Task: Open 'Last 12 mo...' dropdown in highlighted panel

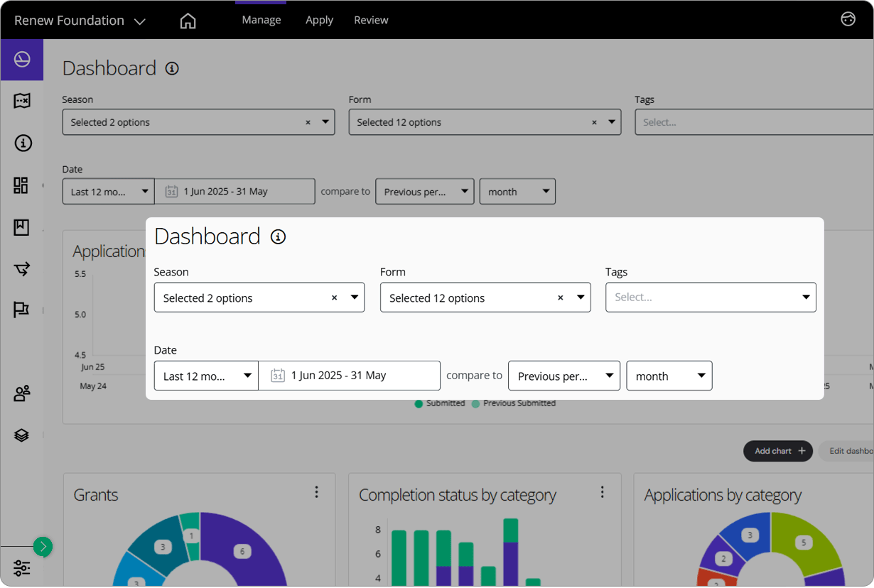Action: tap(206, 376)
